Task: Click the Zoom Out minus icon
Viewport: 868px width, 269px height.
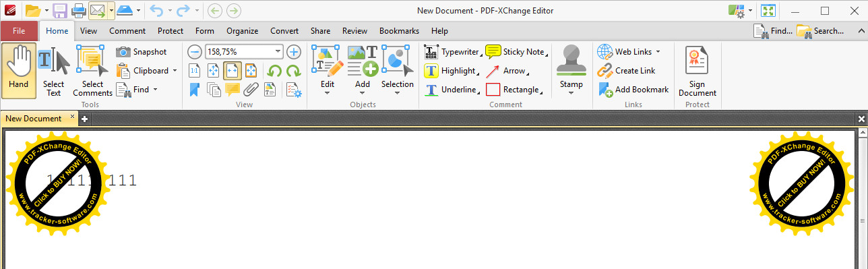Action: 195,52
